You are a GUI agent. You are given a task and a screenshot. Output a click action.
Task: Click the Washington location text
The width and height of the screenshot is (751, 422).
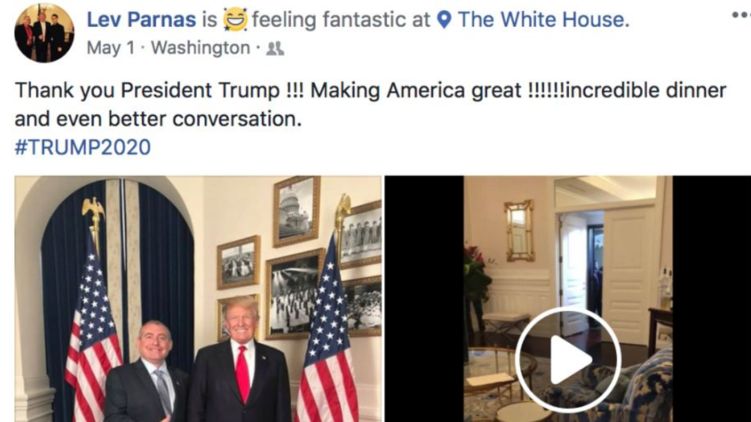(x=201, y=48)
